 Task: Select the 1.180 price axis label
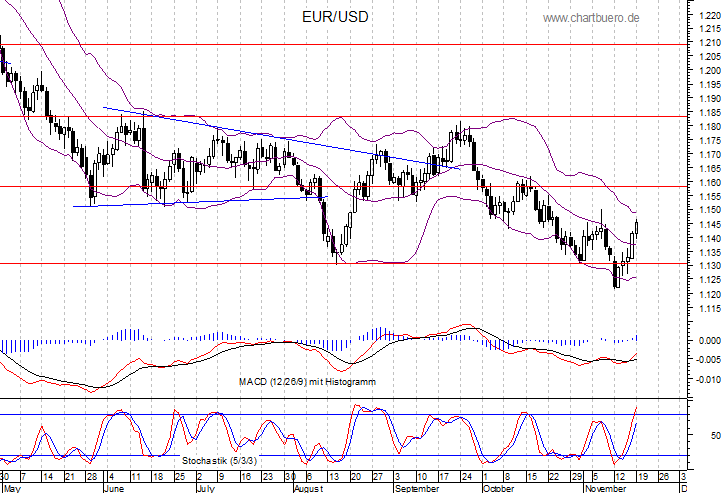(x=705, y=127)
